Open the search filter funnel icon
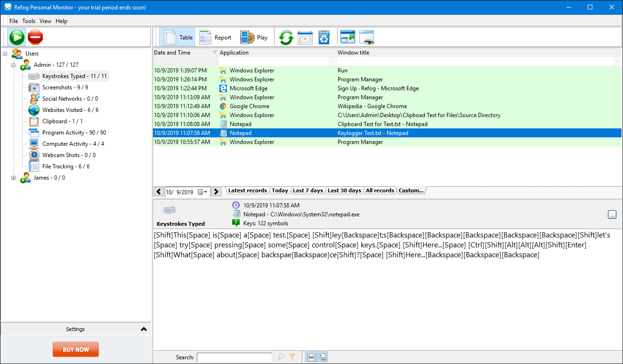 click(292, 357)
